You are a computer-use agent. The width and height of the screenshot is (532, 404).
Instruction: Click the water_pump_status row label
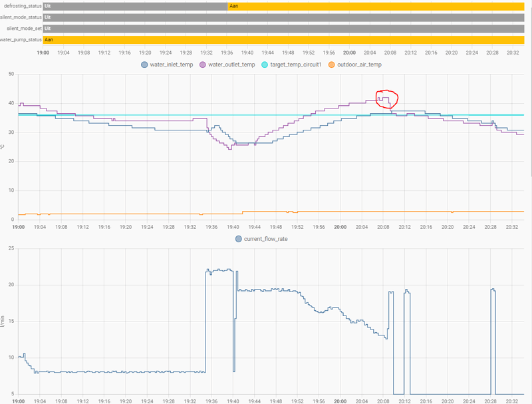[21, 40]
